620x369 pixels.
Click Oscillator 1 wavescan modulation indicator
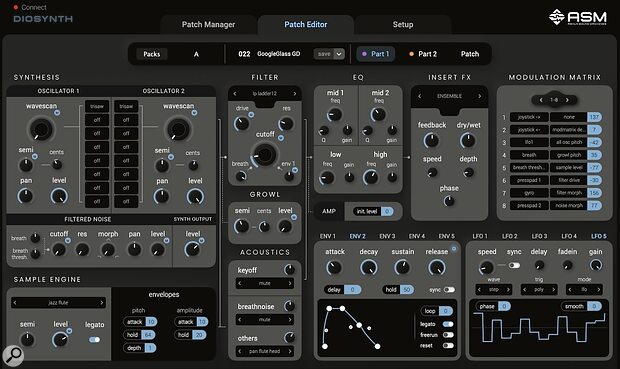57,113
